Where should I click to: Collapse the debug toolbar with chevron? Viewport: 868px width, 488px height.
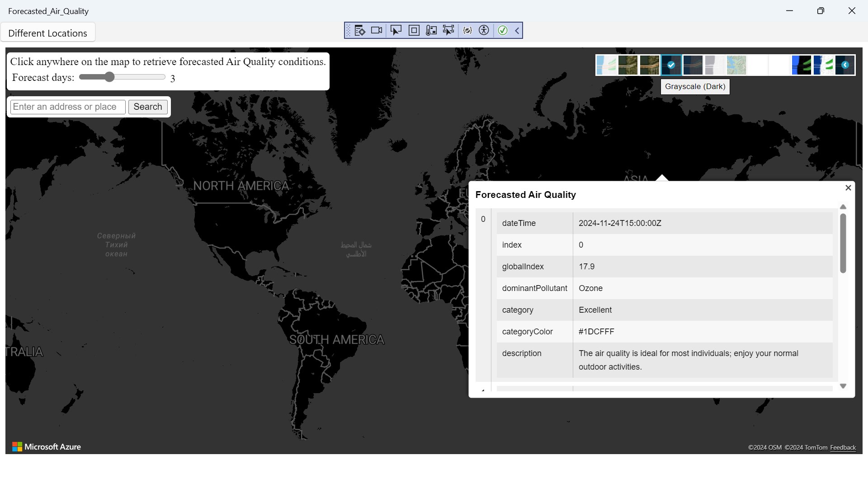click(517, 30)
